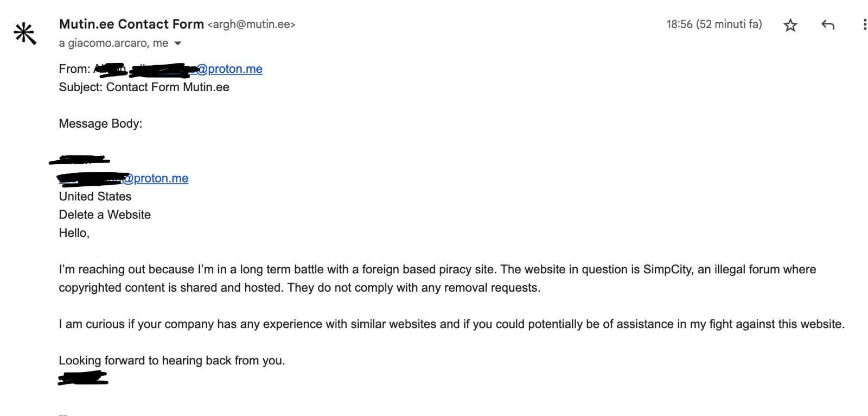
Task: Click "Looking forward to hearing back" line
Action: click(x=171, y=361)
